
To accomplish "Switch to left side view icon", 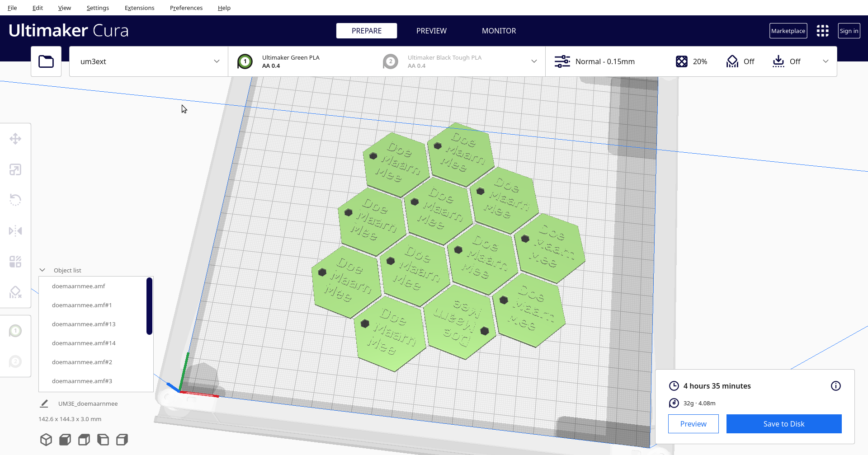I will click(x=103, y=440).
